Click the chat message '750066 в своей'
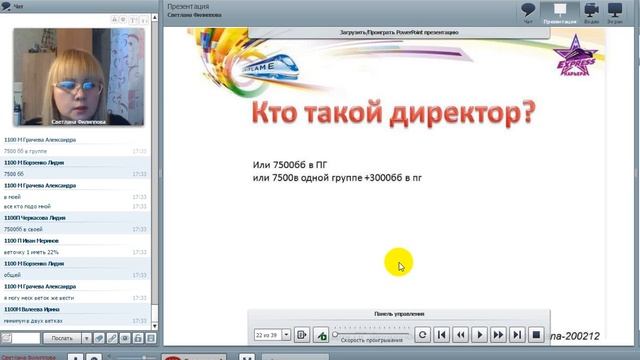The image size is (640, 360). tap(23, 229)
